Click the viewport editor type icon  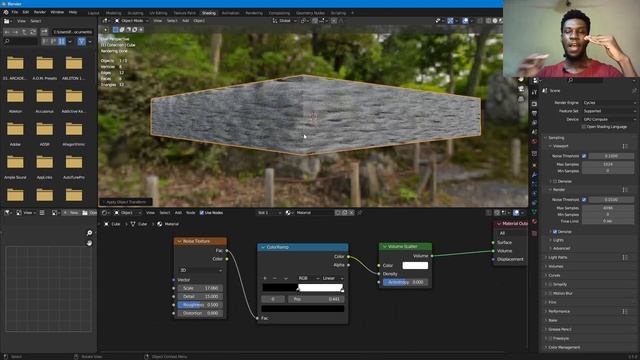[x=106, y=20]
